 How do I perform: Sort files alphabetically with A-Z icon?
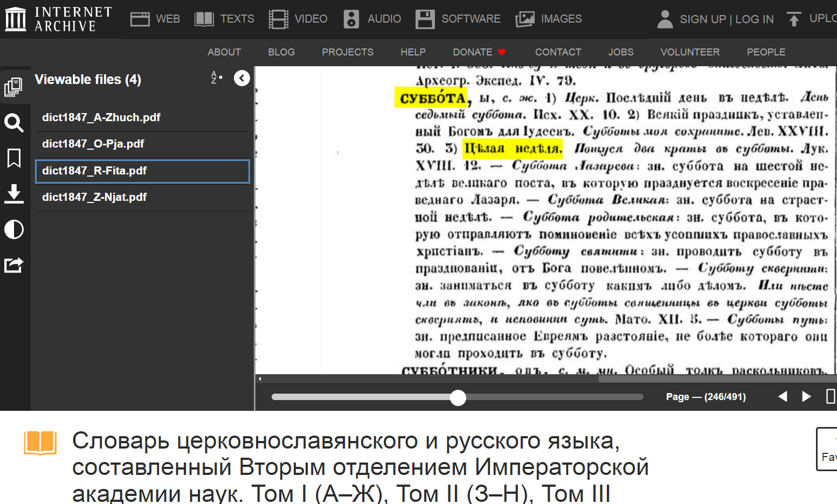click(x=217, y=78)
